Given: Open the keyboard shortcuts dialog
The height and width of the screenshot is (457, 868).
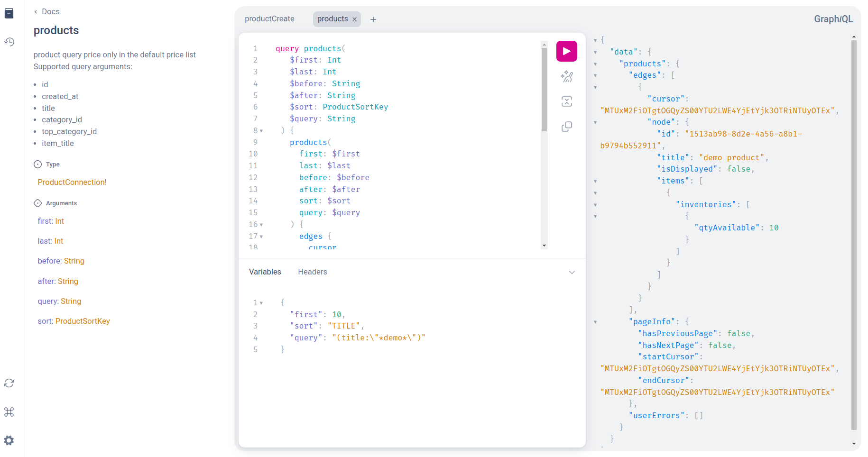Looking at the screenshot, I should 9,412.
